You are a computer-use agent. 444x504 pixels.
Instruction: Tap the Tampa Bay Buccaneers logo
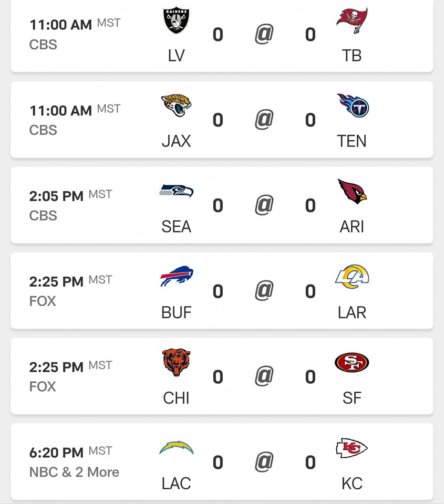(352, 20)
